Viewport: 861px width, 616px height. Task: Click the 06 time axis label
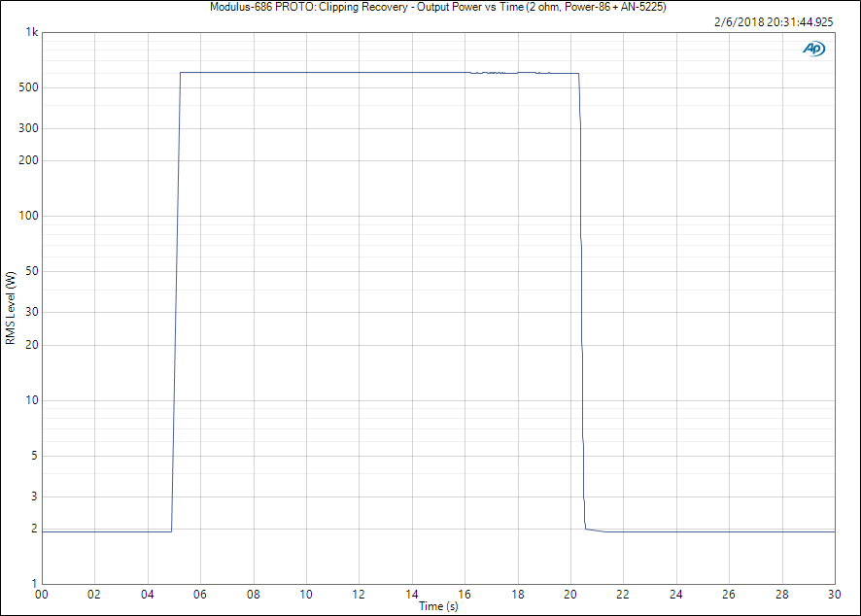pos(200,595)
